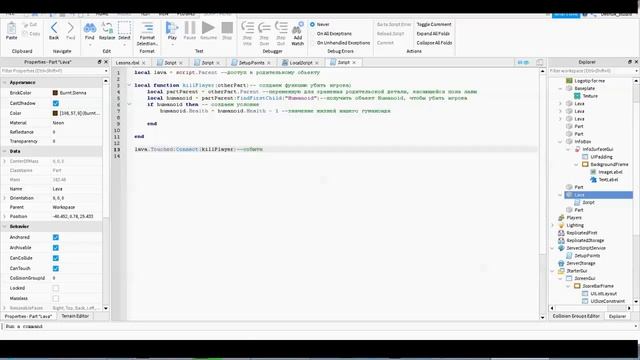The height and width of the screenshot is (360, 640).
Task: Toggle the CanCollide checkbox
Action: 56,258
